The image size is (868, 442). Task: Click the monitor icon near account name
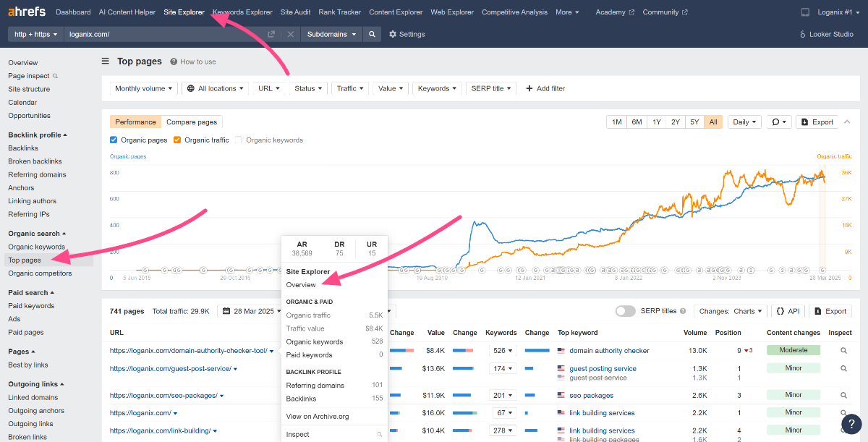806,12
